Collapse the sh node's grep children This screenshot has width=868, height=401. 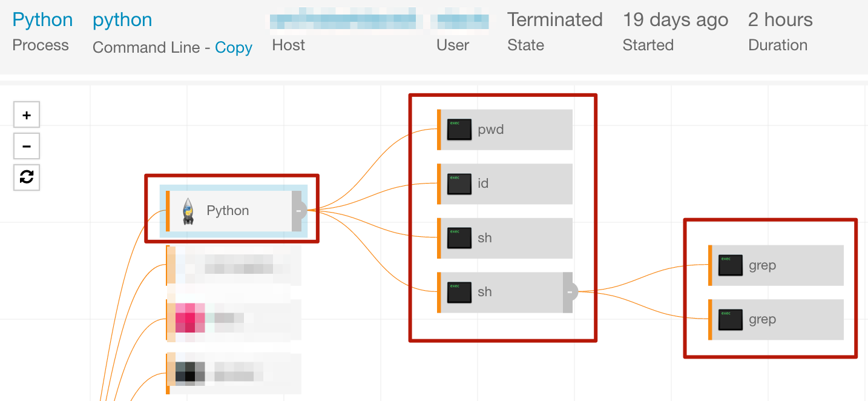pyautogui.click(x=569, y=292)
